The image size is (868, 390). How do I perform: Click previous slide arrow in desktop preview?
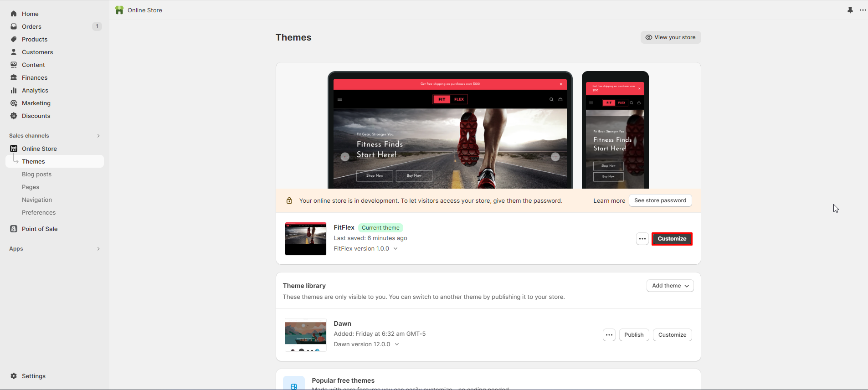tap(345, 157)
